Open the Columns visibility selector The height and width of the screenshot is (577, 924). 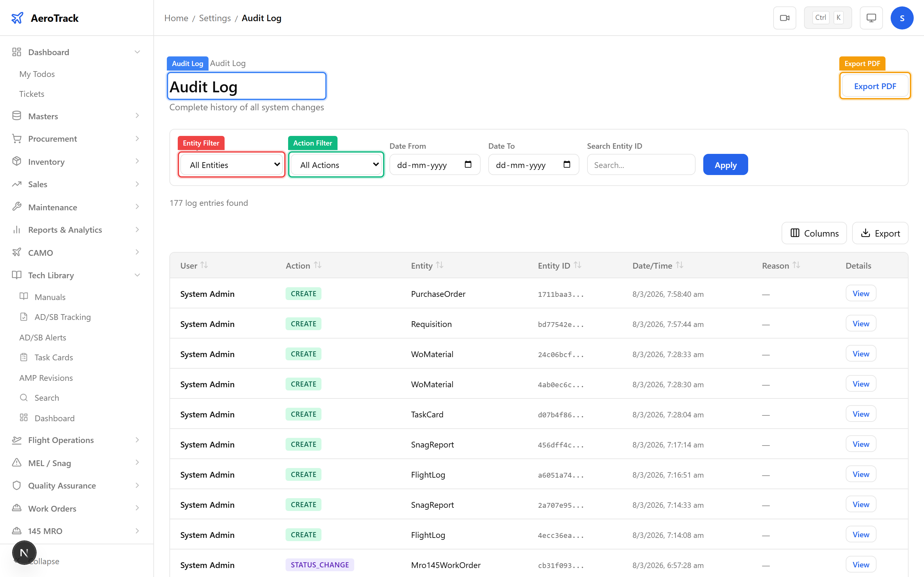coord(814,233)
